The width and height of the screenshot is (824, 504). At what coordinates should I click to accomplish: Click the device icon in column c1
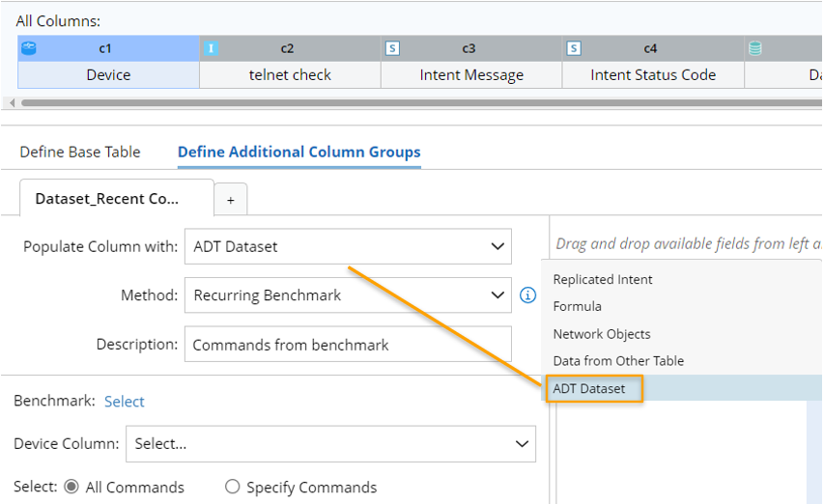[29, 48]
